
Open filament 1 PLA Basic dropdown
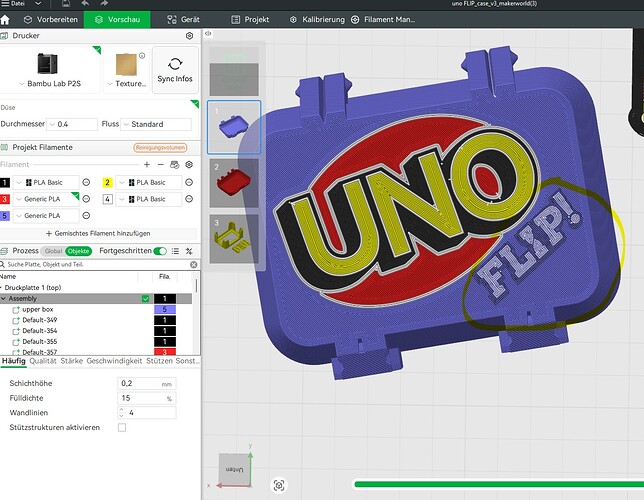[x=46, y=182]
